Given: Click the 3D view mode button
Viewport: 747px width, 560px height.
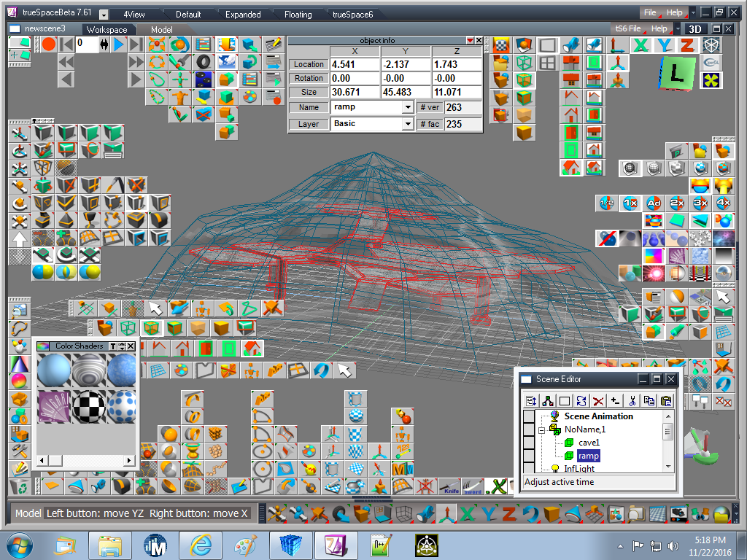Looking at the screenshot, I should pyautogui.click(x=695, y=28).
